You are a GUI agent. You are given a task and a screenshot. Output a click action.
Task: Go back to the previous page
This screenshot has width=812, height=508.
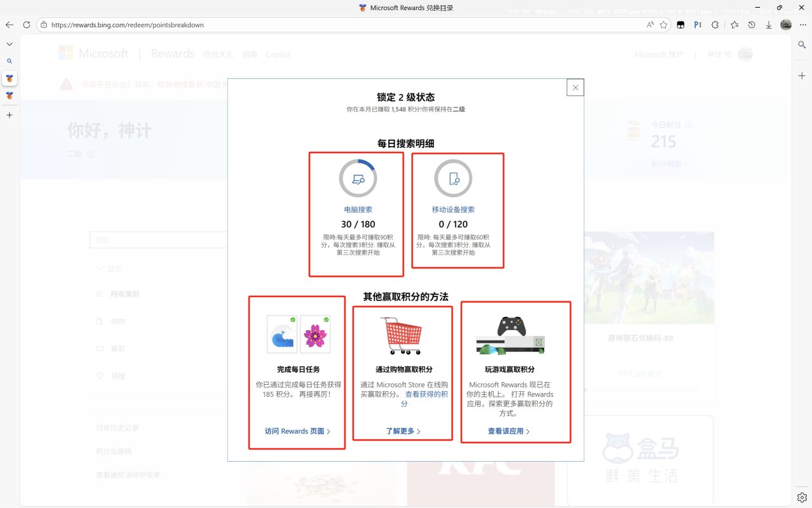[10, 25]
